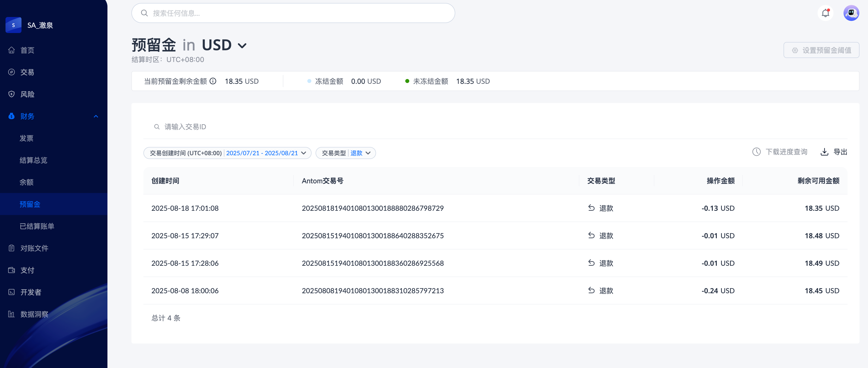The width and height of the screenshot is (868, 368).
Task: Open 数据洞察 in the sidebar
Action: coord(34,314)
